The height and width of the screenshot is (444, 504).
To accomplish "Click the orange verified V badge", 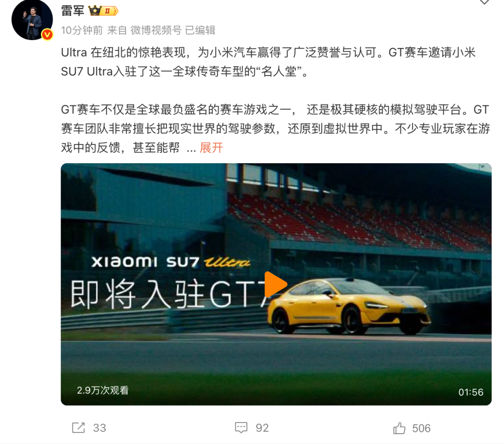I will (x=47, y=35).
